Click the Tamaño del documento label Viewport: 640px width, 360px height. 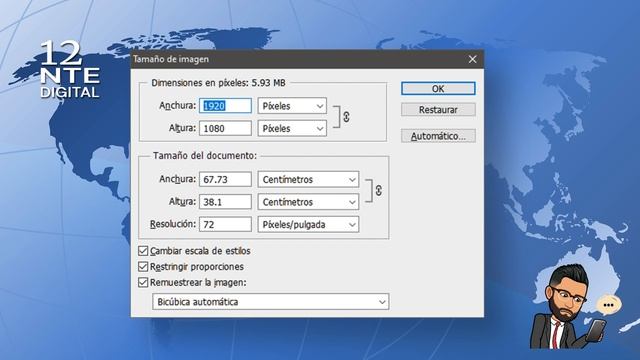coord(205,156)
